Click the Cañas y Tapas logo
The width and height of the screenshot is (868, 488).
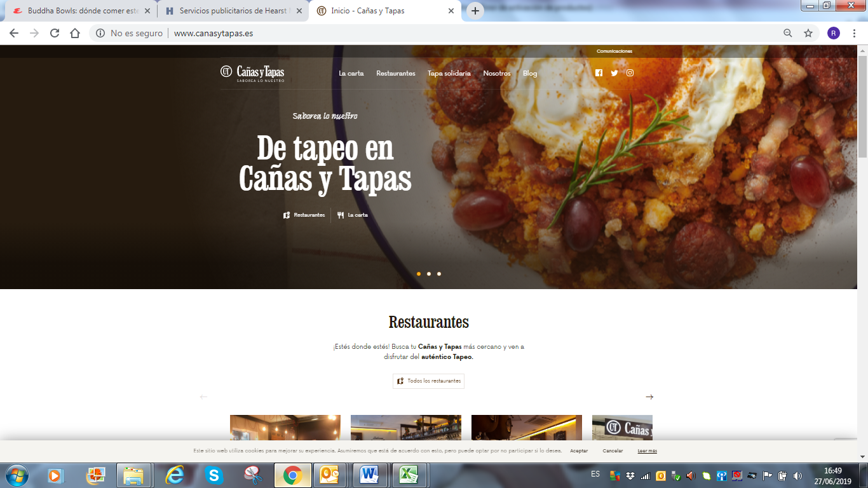pos(252,73)
